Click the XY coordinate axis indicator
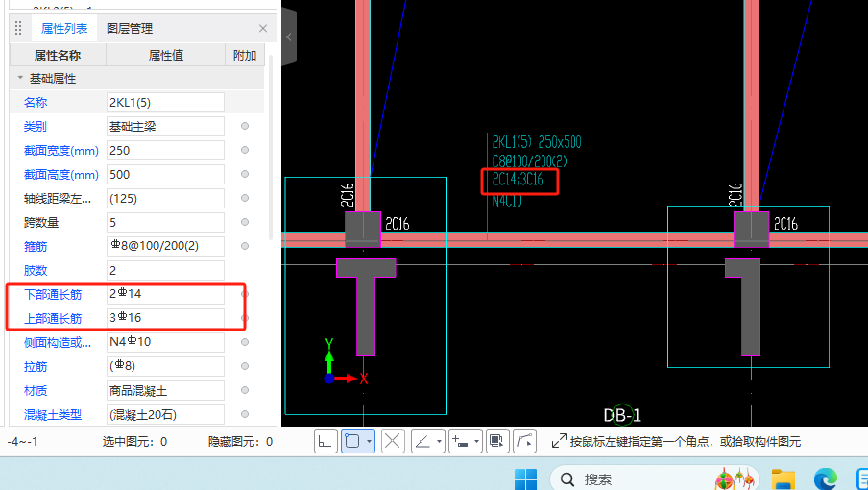The width and height of the screenshot is (868, 490). (345, 361)
